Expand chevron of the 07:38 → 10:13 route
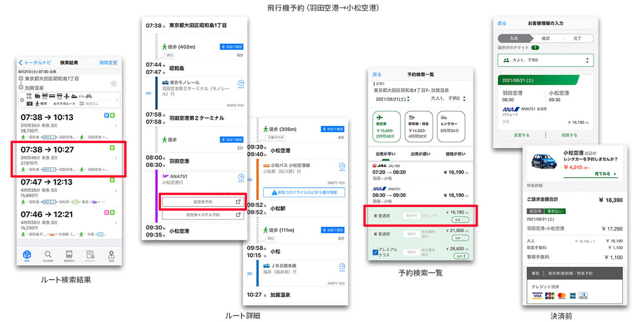 coord(117,125)
